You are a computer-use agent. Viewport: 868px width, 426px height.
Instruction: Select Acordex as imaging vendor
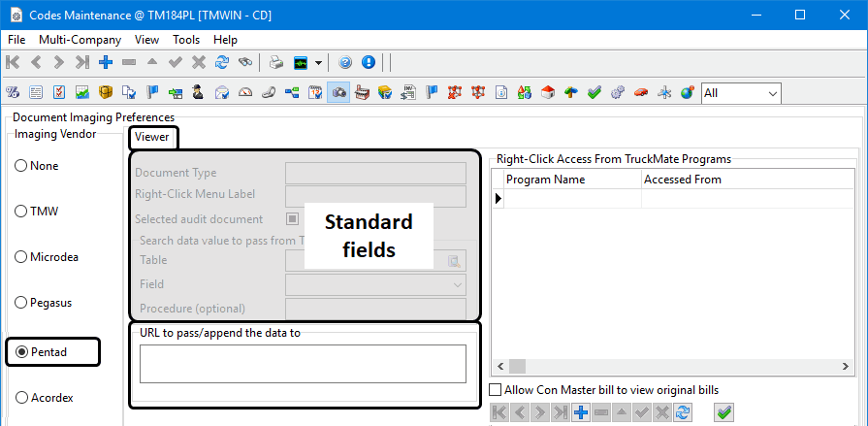pos(21,398)
